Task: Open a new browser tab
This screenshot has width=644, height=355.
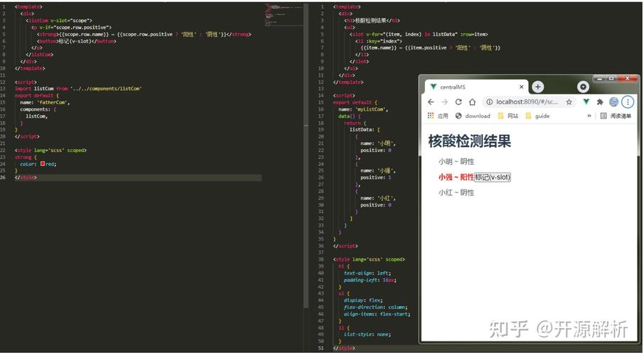Action: 537,87
